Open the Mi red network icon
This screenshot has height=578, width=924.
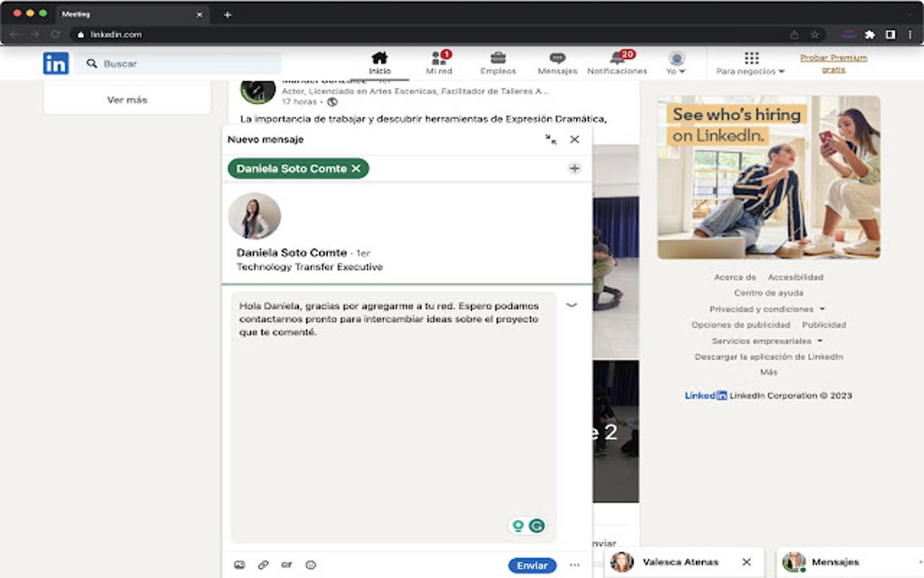(438, 58)
